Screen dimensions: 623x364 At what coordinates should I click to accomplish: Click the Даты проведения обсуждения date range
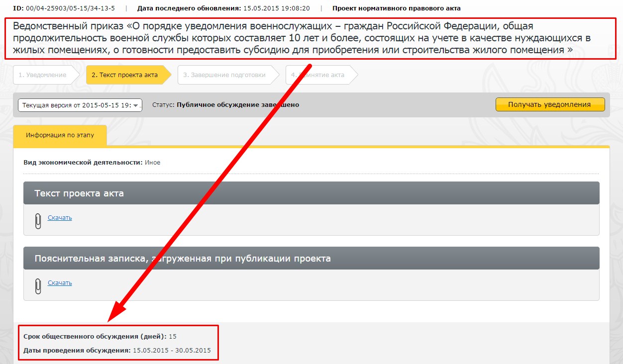(x=172, y=351)
